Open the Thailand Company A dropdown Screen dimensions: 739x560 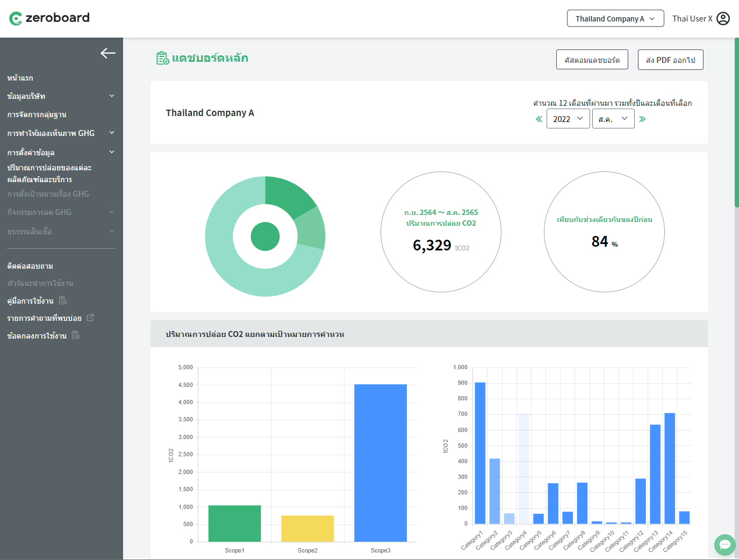[615, 19]
